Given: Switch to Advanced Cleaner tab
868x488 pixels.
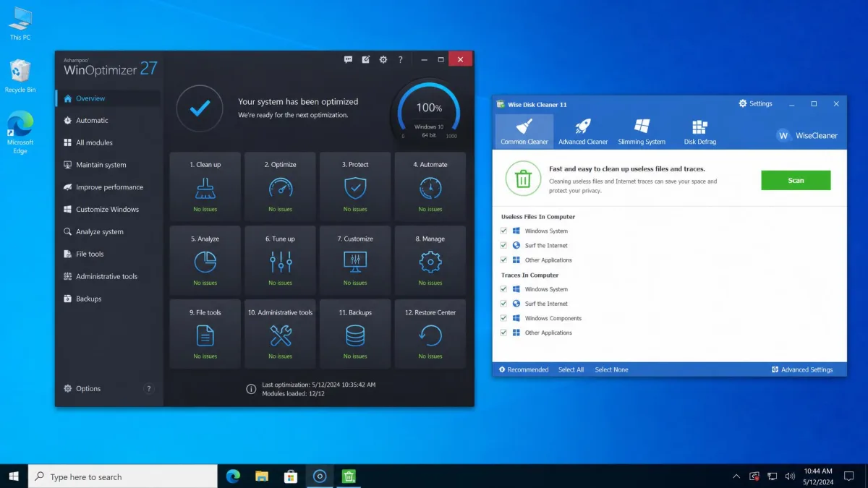Looking at the screenshot, I should click(583, 132).
